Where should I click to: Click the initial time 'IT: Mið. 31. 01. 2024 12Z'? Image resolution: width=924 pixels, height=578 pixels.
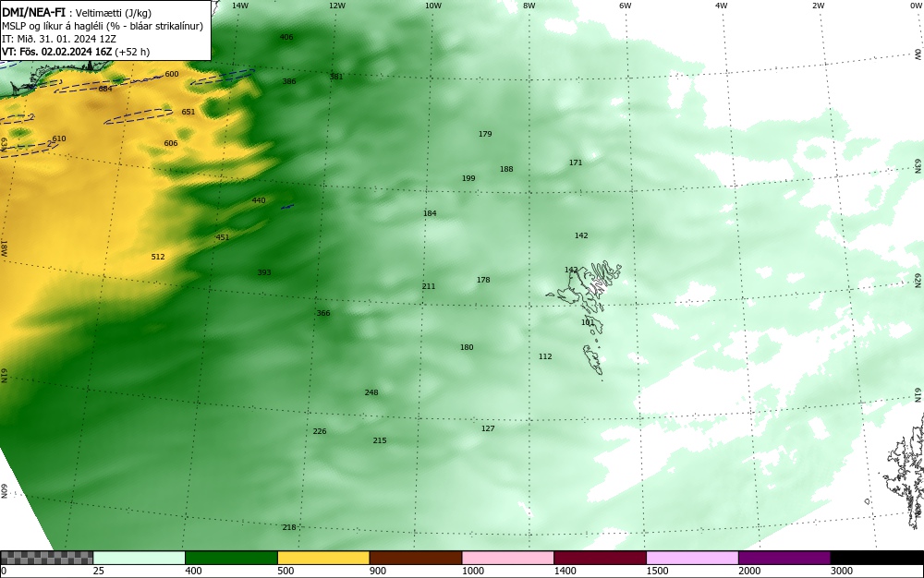pos(59,39)
